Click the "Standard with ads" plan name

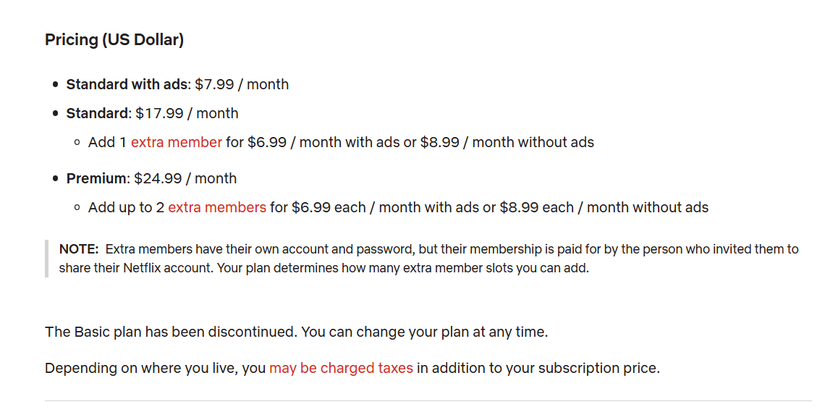[127, 84]
